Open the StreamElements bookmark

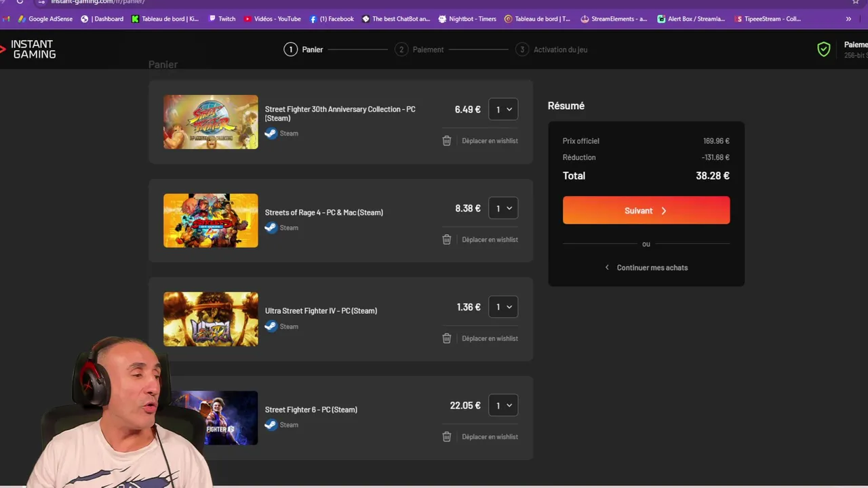tap(614, 19)
